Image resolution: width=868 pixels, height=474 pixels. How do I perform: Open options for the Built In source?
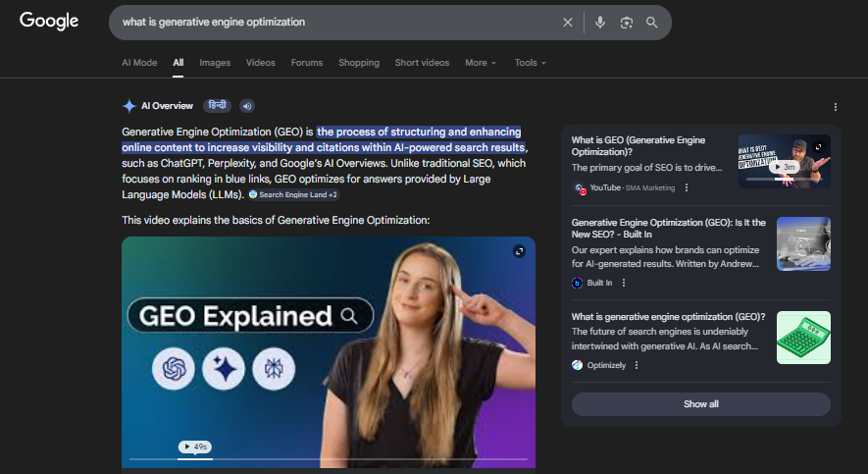pos(624,283)
